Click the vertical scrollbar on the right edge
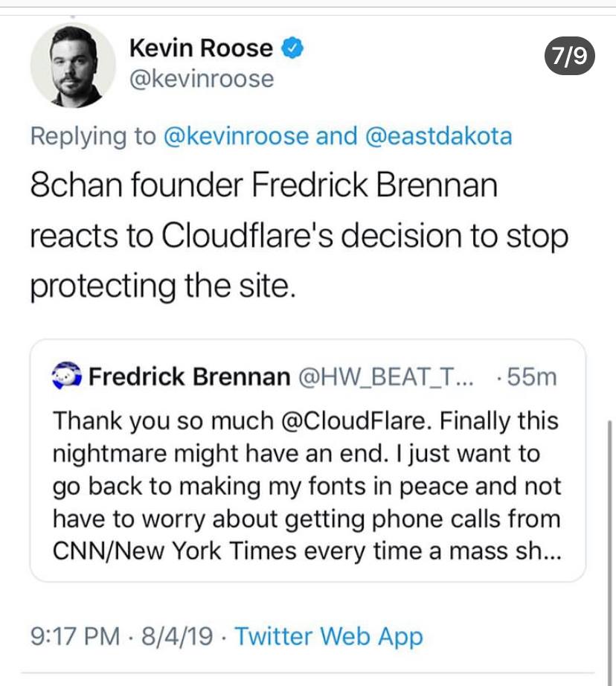Image resolution: width=616 pixels, height=686 pixels. pyautogui.click(x=609, y=521)
